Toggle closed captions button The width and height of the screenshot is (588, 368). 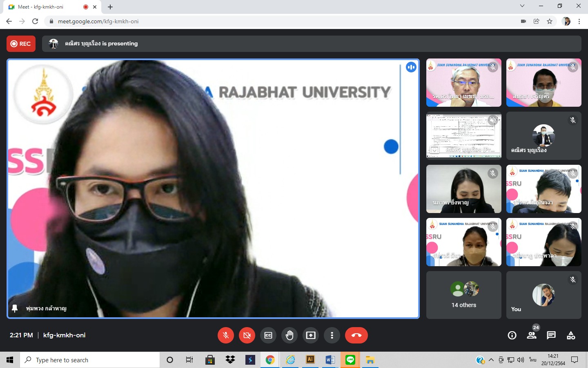coord(268,335)
